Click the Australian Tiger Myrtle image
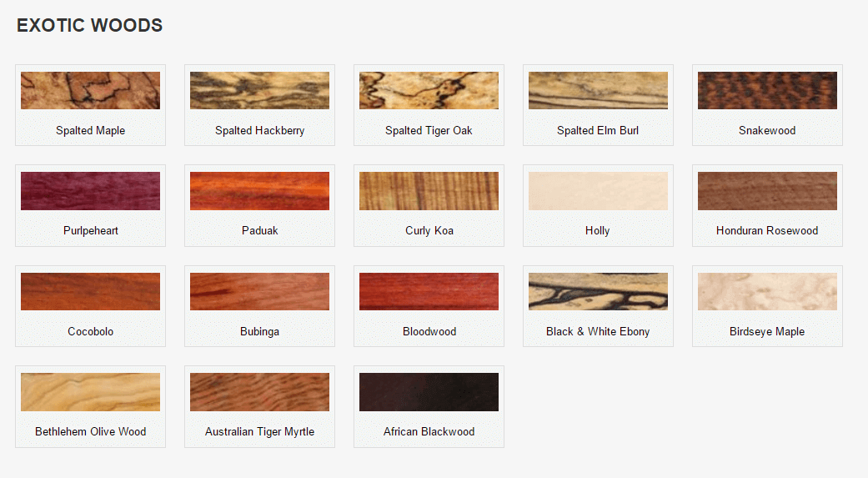Image resolution: width=868 pixels, height=478 pixels. (259, 392)
